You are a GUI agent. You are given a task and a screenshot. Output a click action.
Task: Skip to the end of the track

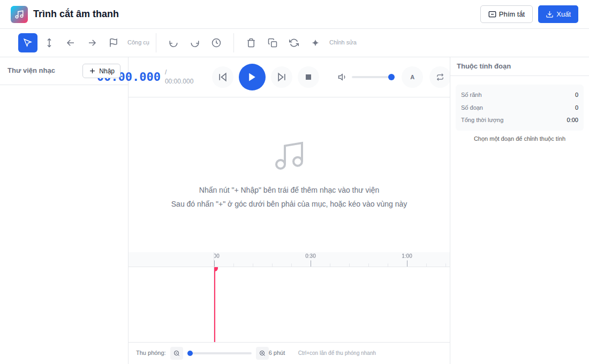point(281,77)
